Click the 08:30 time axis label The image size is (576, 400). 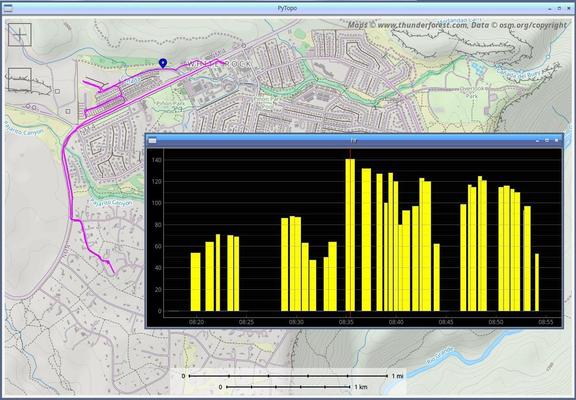pyautogui.click(x=296, y=322)
